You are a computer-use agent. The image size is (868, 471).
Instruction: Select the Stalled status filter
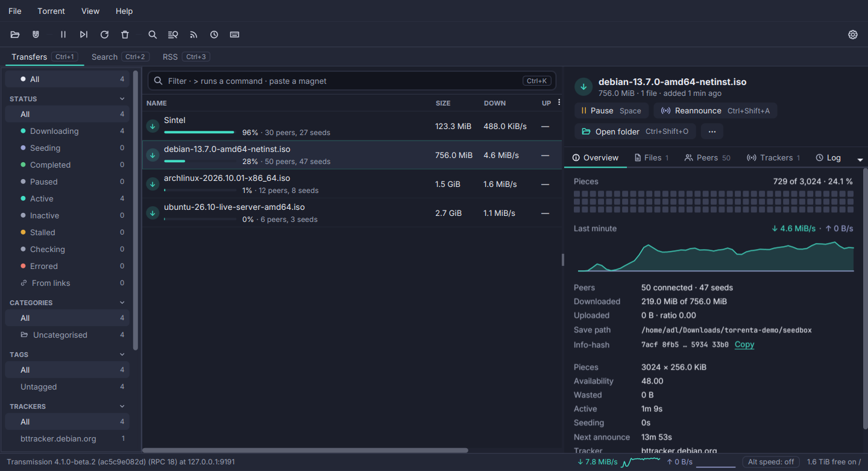tap(67, 232)
